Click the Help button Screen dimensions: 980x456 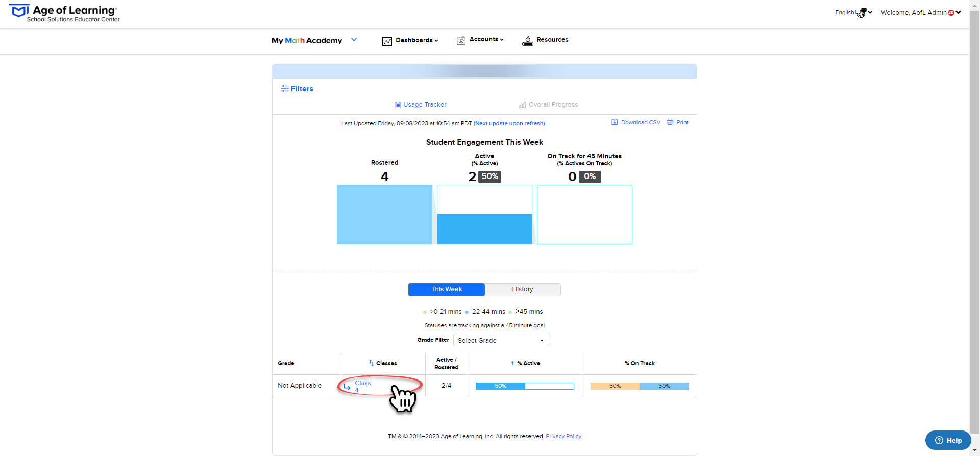point(948,440)
